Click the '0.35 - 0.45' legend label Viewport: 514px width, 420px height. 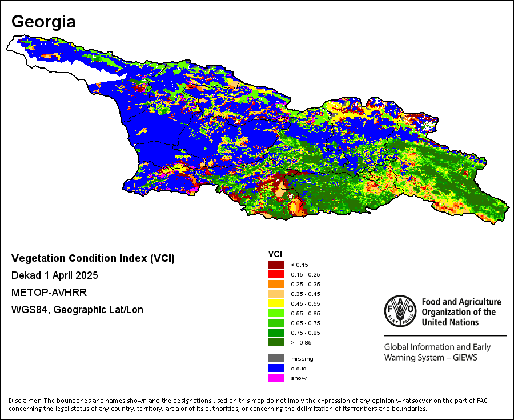(x=306, y=294)
